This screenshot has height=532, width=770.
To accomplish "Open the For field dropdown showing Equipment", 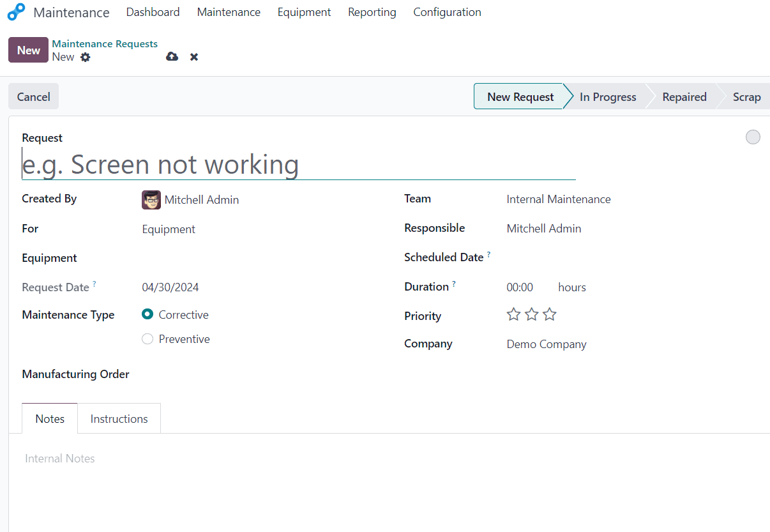I will (x=169, y=229).
